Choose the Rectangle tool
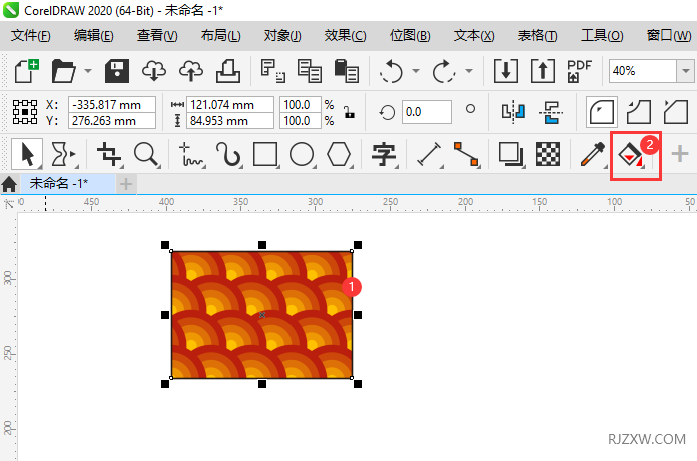This screenshot has width=697, height=461. tap(265, 154)
